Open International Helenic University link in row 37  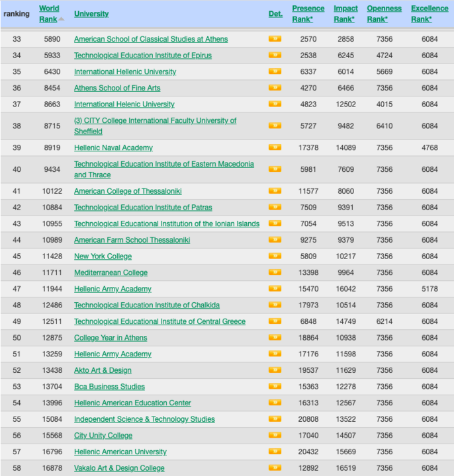click(124, 104)
